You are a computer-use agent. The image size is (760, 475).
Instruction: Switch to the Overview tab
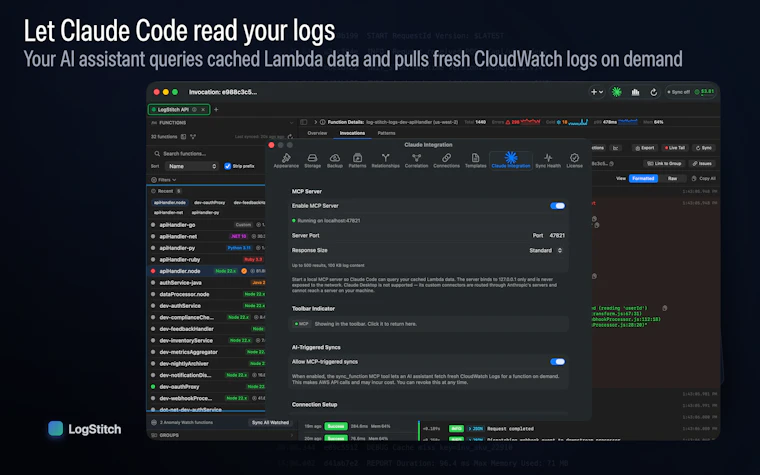click(x=317, y=133)
